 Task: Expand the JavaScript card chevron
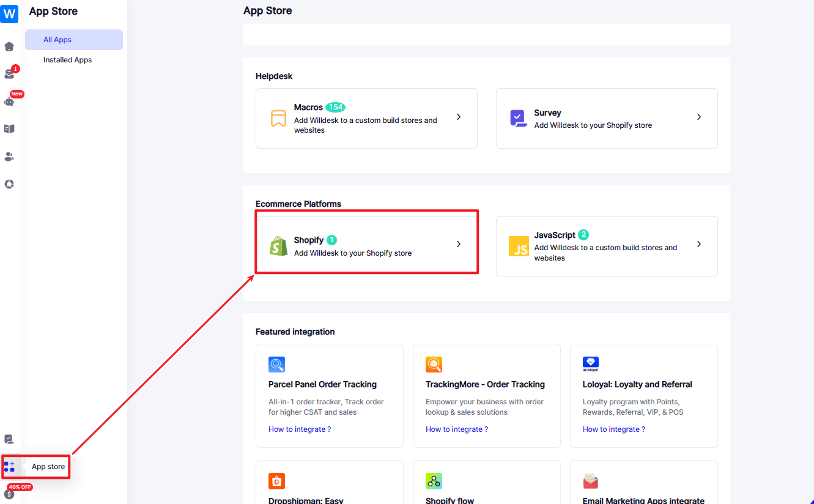point(699,244)
